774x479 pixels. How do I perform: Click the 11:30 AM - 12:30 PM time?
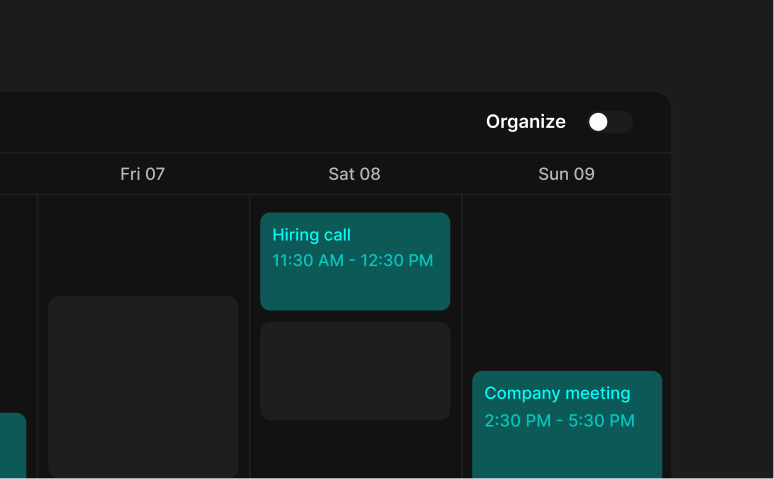[352, 261]
